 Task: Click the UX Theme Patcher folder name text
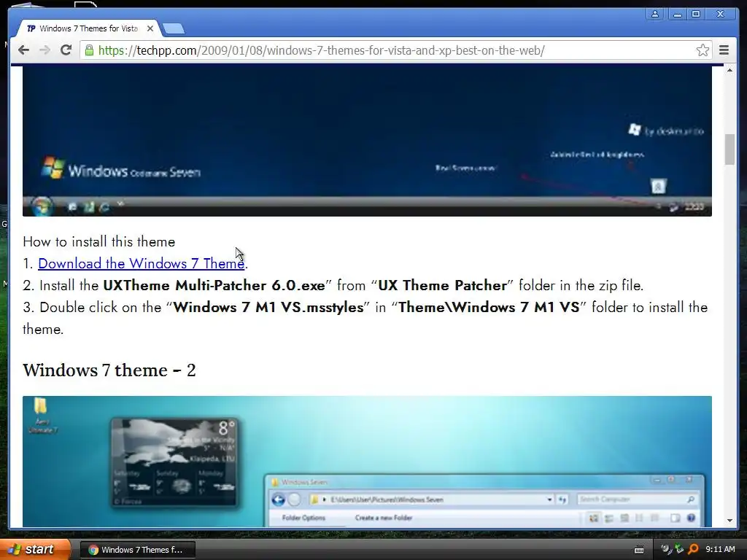pos(443,285)
